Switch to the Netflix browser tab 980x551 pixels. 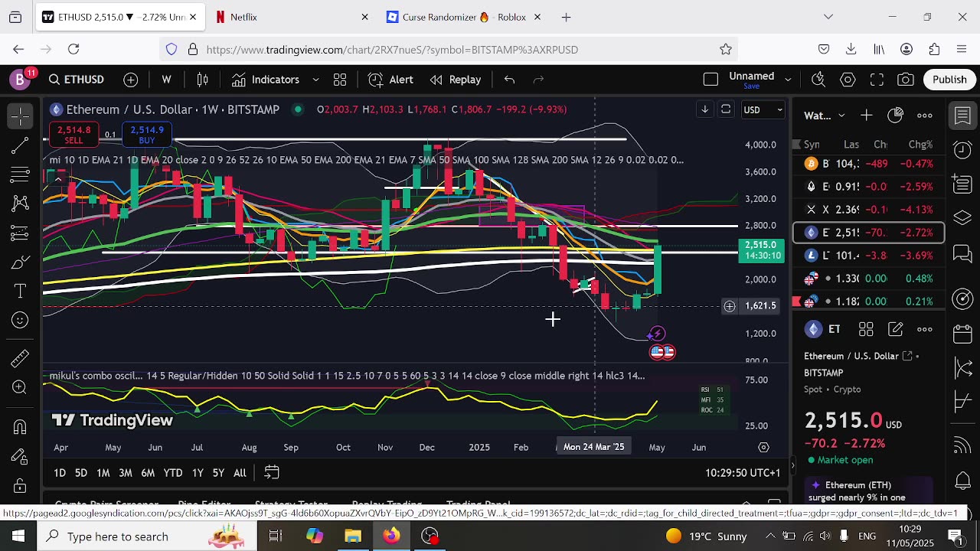click(x=291, y=17)
